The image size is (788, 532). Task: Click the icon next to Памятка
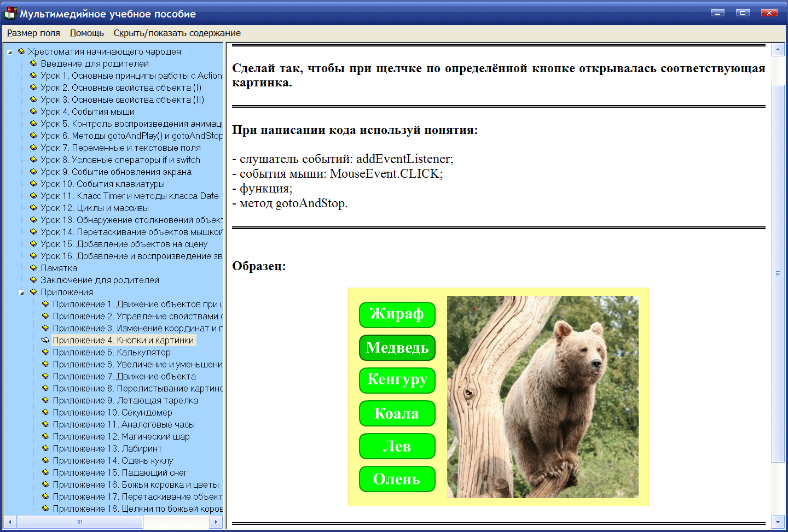(x=34, y=268)
